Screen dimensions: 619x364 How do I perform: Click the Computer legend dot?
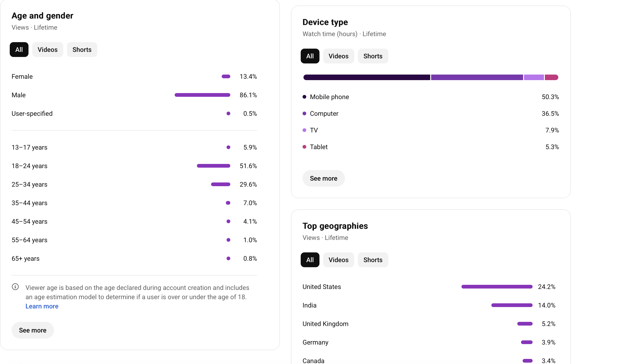click(304, 114)
